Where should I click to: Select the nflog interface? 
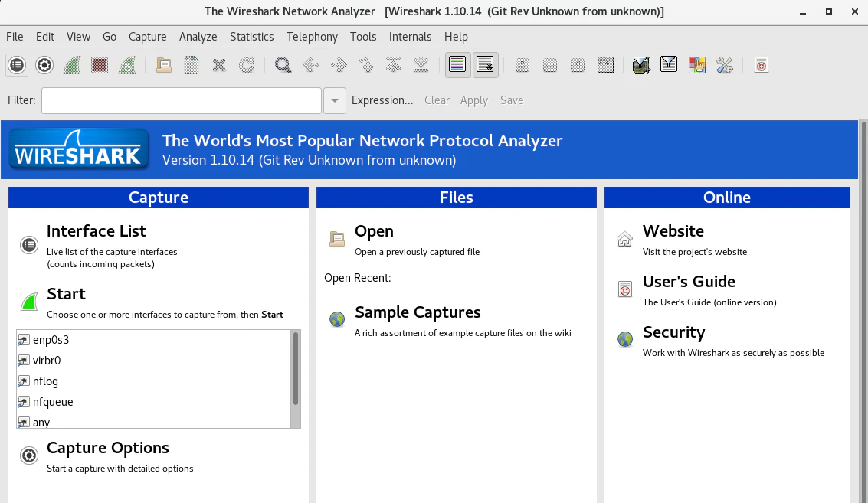pos(153,381)
